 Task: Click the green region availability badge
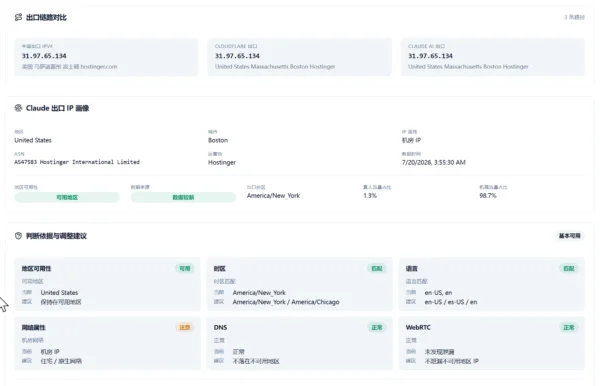click(67, 197)
